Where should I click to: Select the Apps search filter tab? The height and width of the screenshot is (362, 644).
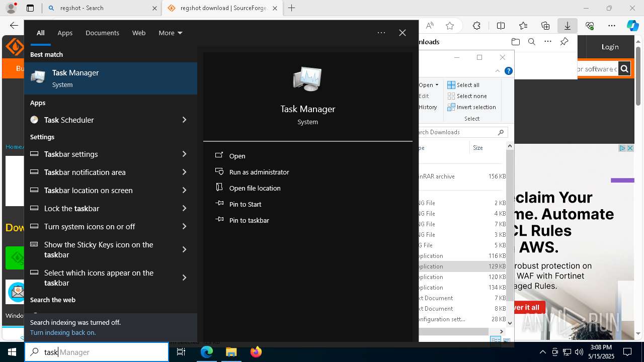[65, 33]
